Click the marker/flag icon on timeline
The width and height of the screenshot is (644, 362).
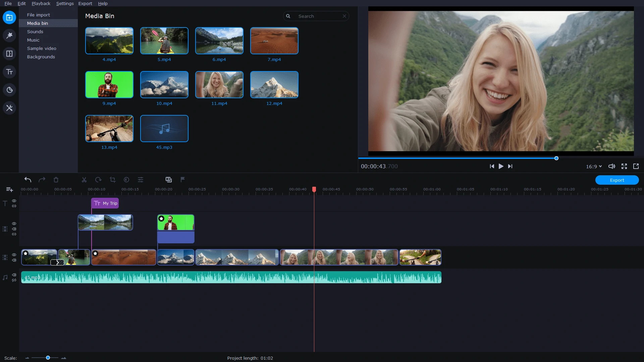(182, 179)
